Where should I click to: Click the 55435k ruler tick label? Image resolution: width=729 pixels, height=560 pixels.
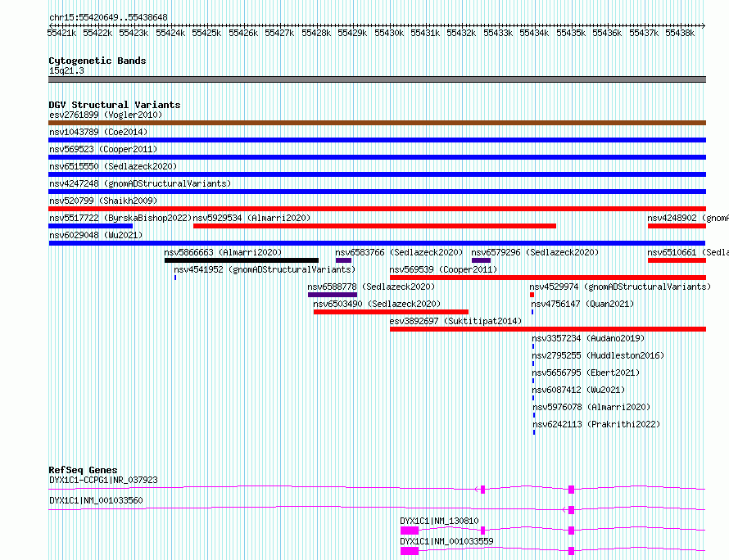571,33
